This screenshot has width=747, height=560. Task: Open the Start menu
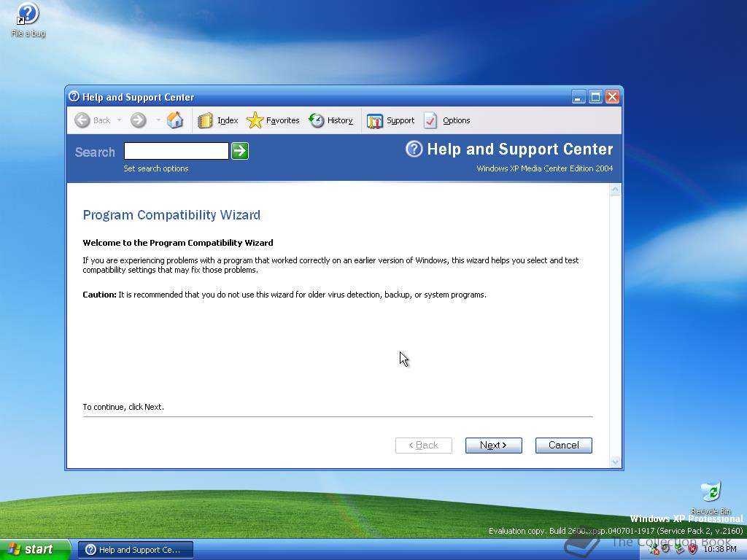coord(34,550)
